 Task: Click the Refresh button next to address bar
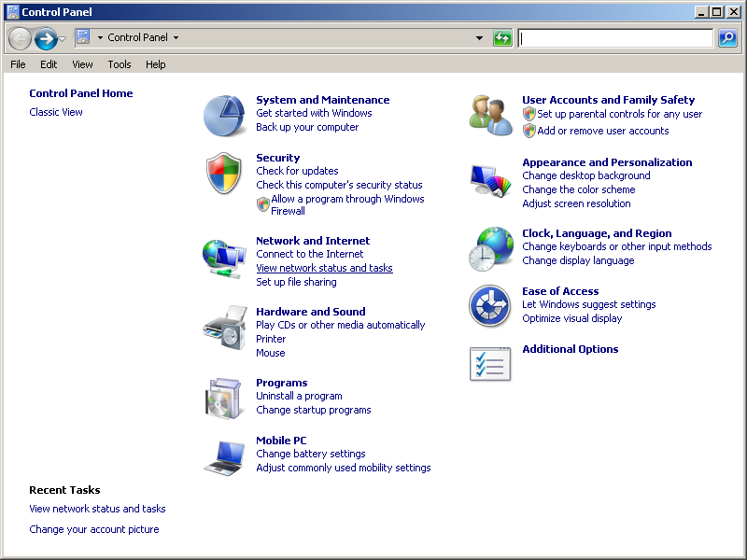[x=502, y=37]
